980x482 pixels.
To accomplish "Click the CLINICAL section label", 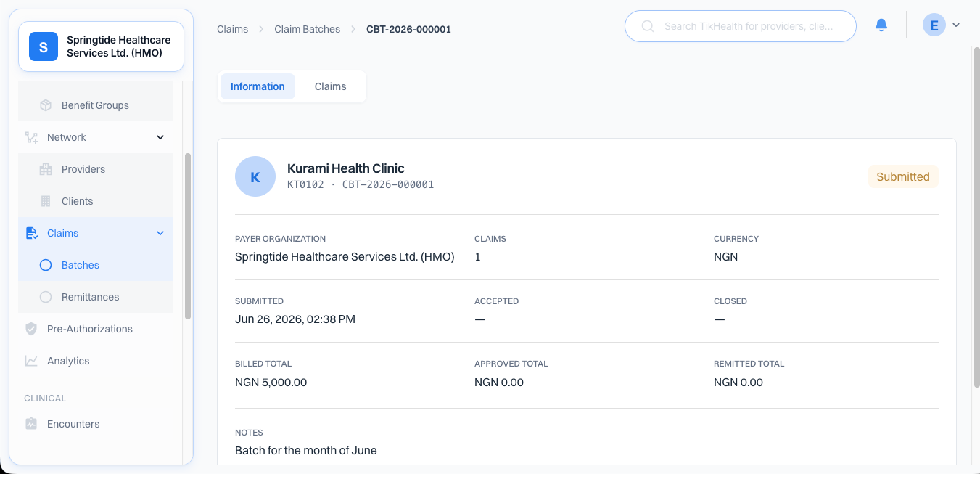I will pos(45,399).
